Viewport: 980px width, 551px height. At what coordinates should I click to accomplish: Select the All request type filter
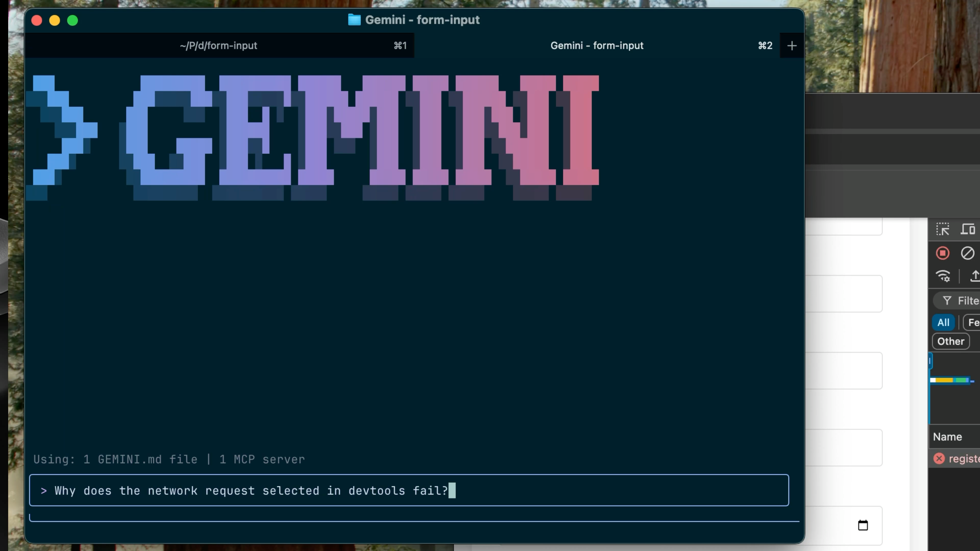click(943, 322)
